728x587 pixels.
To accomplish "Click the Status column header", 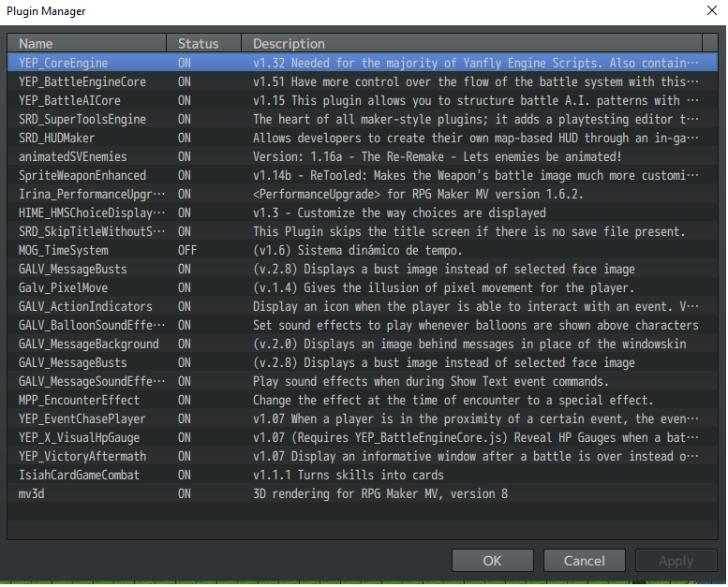I will click(x=204, y=43).
